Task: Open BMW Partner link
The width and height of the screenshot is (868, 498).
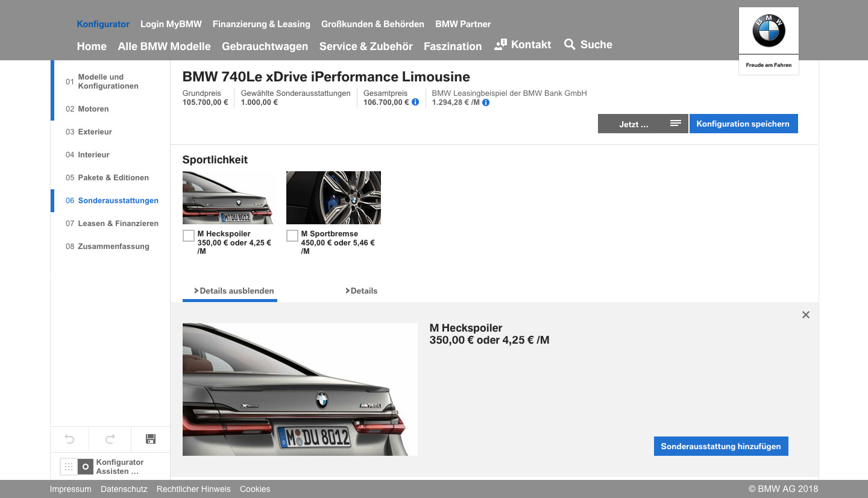Action: point(463,24)
